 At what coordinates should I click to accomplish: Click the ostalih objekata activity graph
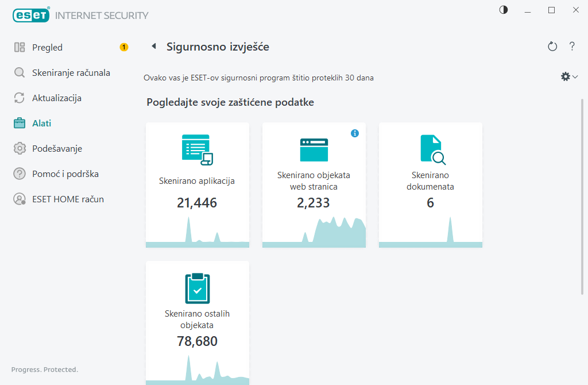coord(198,370)
